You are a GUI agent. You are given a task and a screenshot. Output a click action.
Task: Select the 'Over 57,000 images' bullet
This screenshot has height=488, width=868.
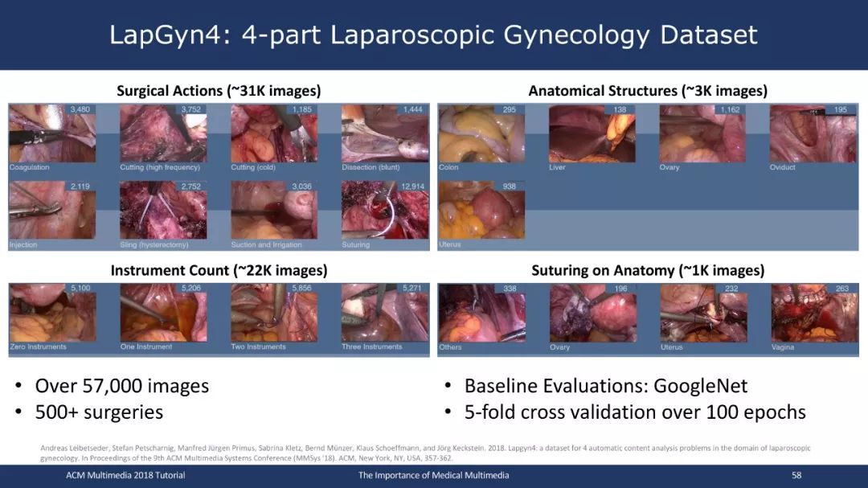pos(122,386)
